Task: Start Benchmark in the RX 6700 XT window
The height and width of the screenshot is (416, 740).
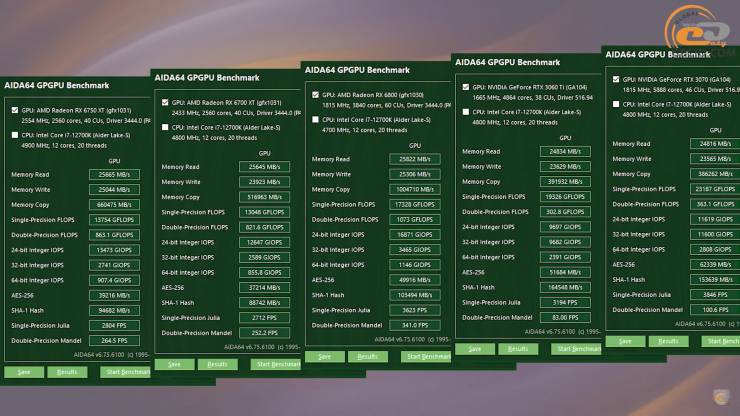Action: [276, 365]
